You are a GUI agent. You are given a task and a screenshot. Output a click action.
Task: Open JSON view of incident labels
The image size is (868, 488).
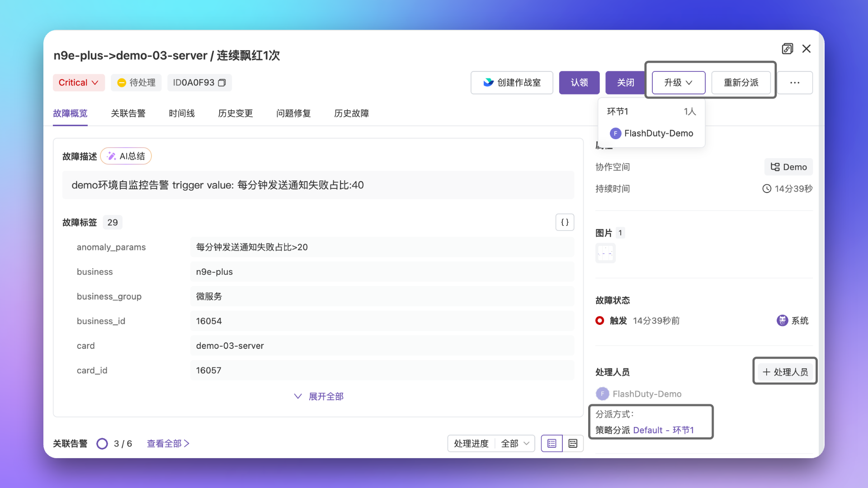click(x=565, y=222)
